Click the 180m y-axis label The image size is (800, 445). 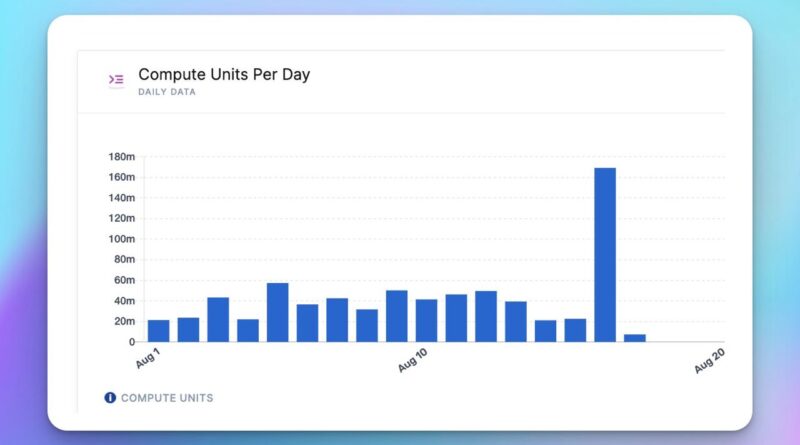121,157
